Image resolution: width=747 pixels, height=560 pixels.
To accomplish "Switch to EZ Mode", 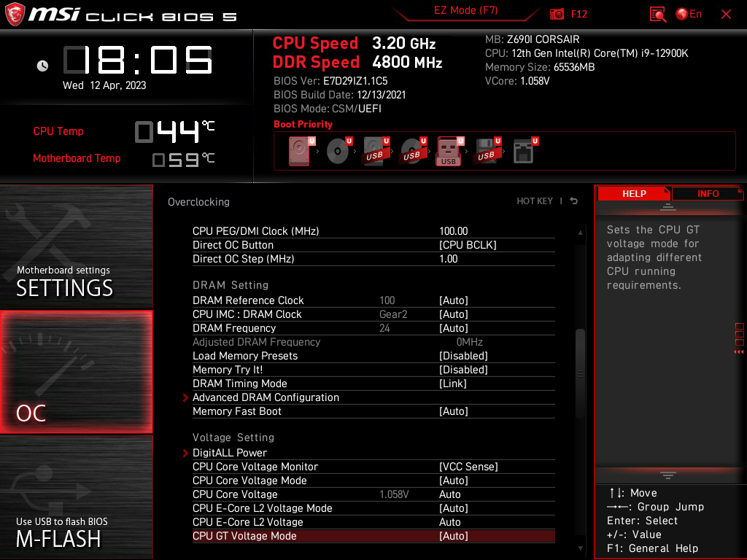I will (x=465, y=12).
